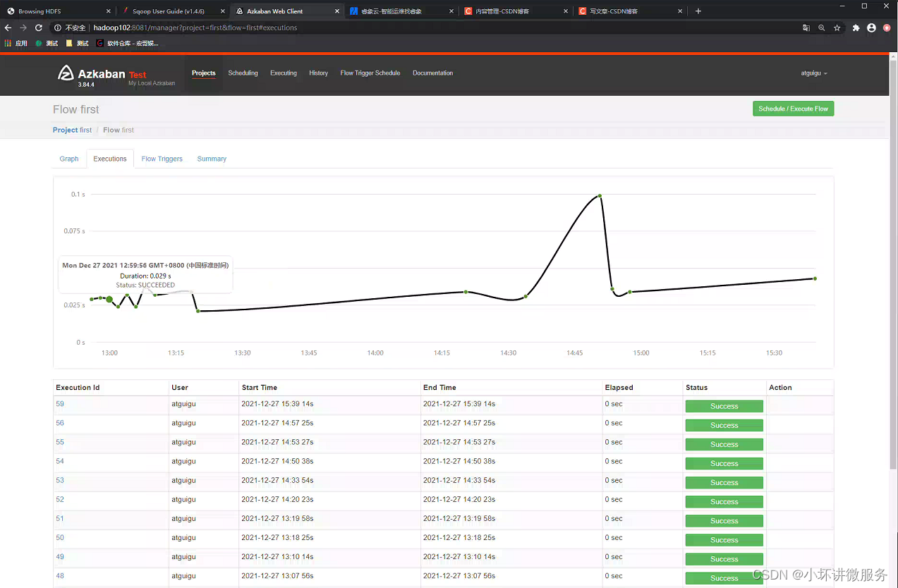Screen dimensions: 898x588
Task: Follow the Project first breadcrumb link
Action: coord(72,130)
